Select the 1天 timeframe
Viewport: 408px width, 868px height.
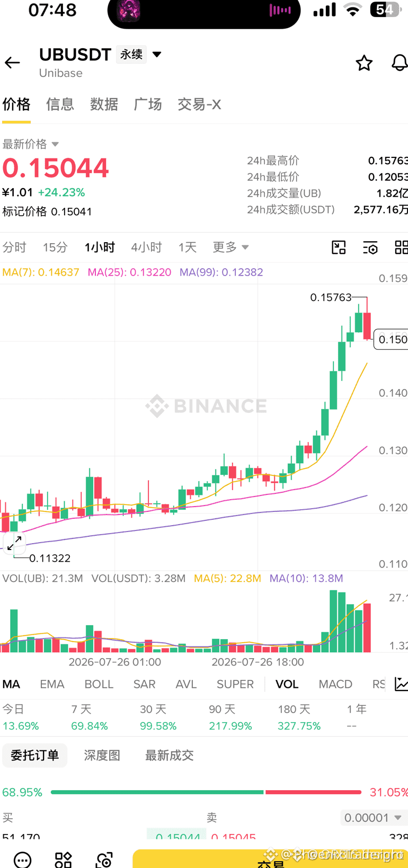pos(188,247)
